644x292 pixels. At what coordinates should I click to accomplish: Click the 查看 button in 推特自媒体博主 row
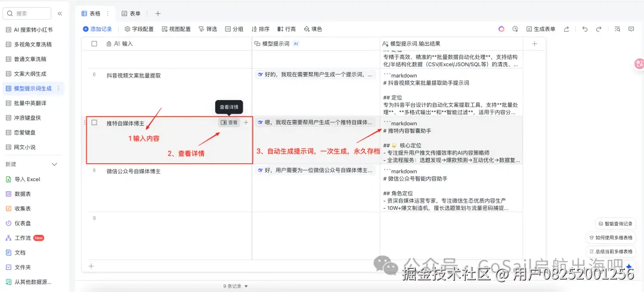point(229,122)
